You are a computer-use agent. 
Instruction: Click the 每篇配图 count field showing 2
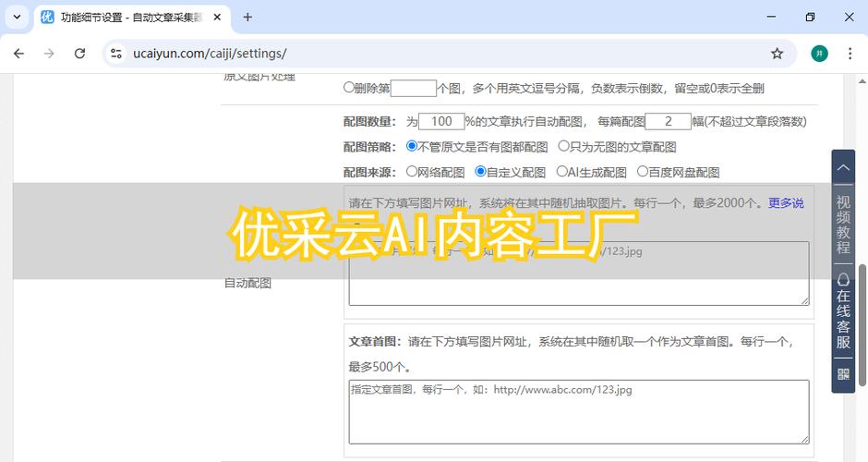[x=669, y=121]
